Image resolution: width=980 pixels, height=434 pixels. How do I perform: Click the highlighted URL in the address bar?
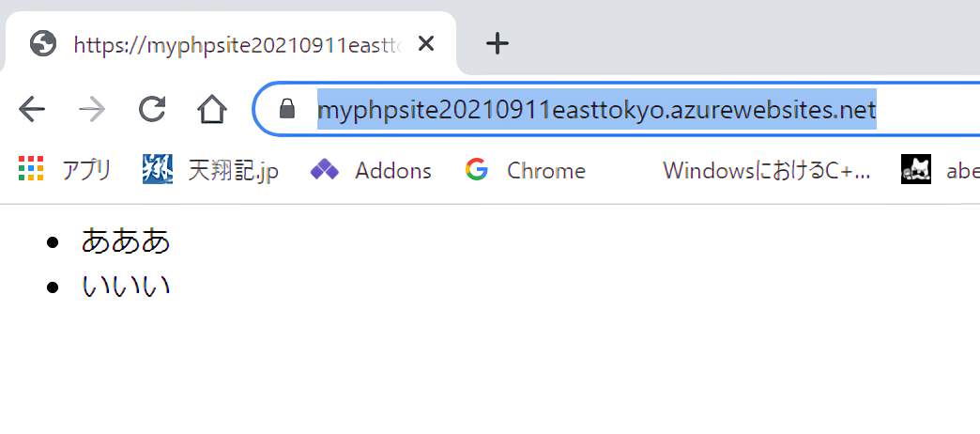point(596,110)
